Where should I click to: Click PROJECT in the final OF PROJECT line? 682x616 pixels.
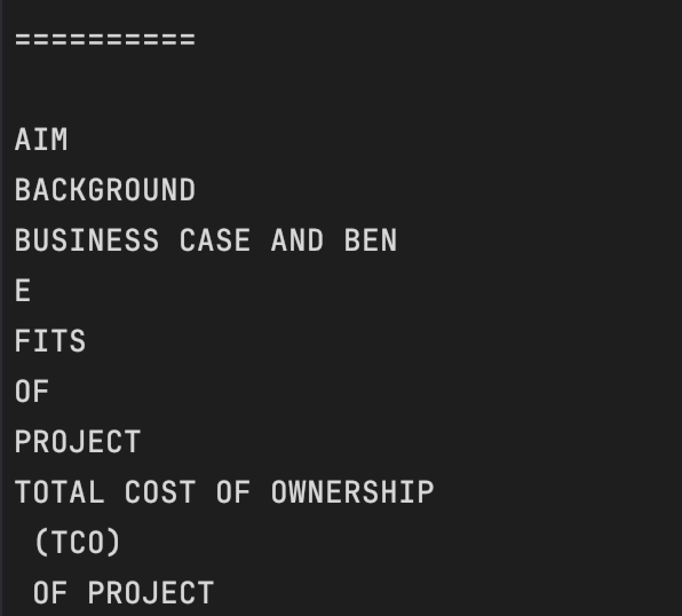click(x=151, y=593)
